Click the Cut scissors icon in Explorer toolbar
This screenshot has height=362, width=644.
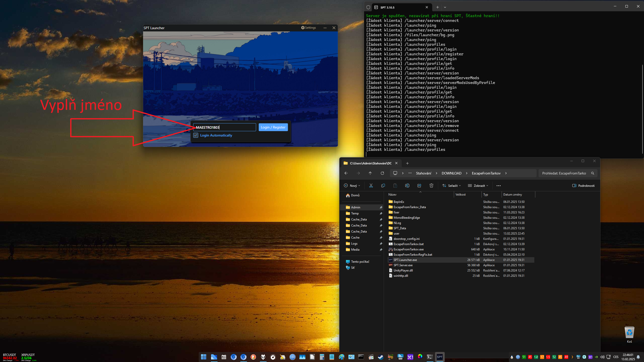pos(371,186)
